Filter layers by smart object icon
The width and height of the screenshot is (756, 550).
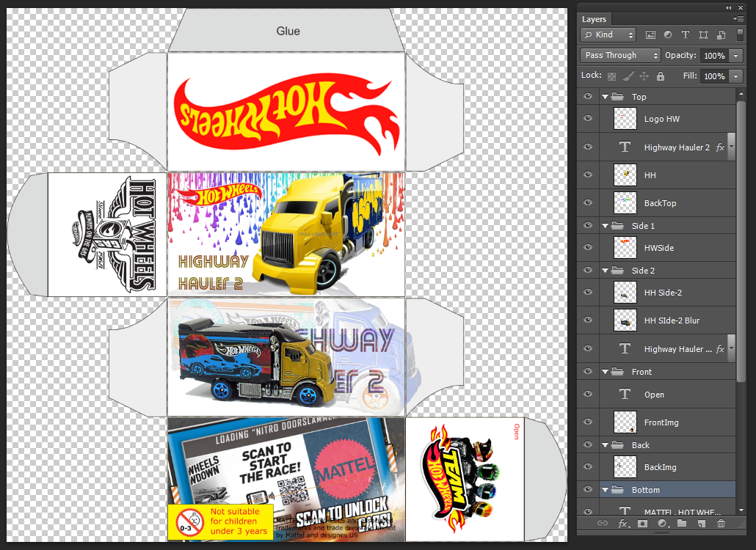(x=722, y=34)
